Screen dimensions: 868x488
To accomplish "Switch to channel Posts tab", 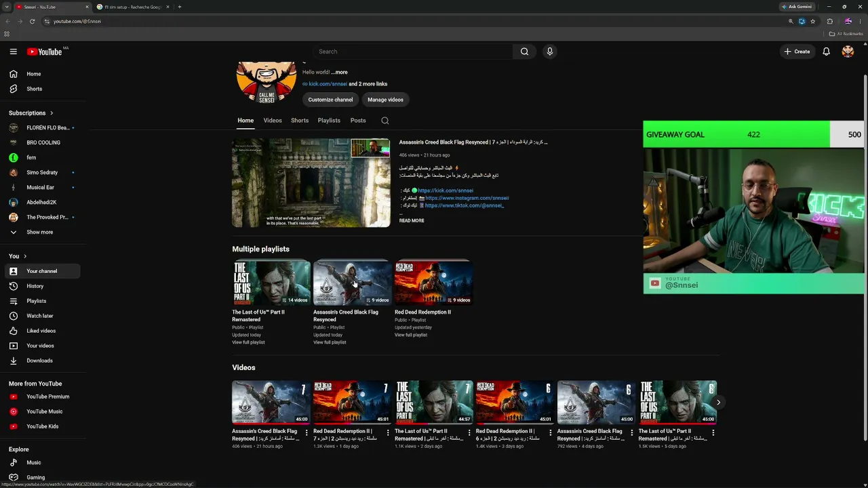I will pos(358,121).
